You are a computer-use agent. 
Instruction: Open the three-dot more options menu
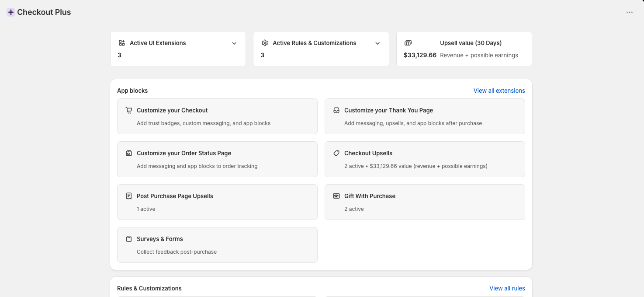pyautogui.click(x=630, y=12)
